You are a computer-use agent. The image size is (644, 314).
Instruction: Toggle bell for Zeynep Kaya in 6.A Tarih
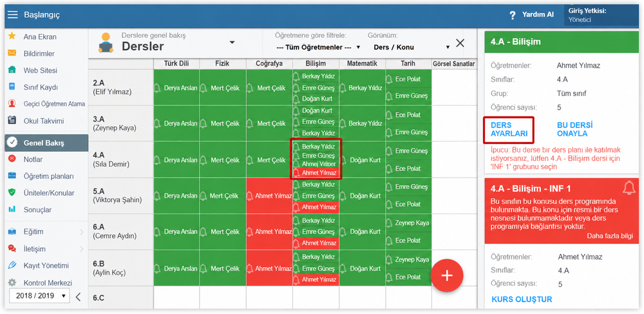(388, 223)
